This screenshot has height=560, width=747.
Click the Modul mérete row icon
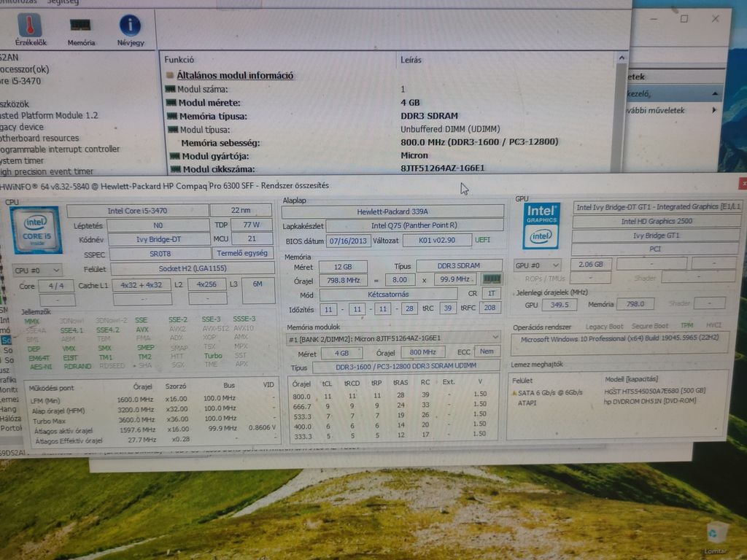coord(171,102)
